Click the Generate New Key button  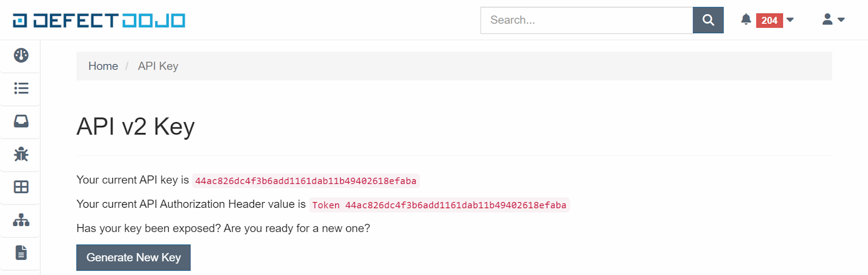tap(133, 258)
